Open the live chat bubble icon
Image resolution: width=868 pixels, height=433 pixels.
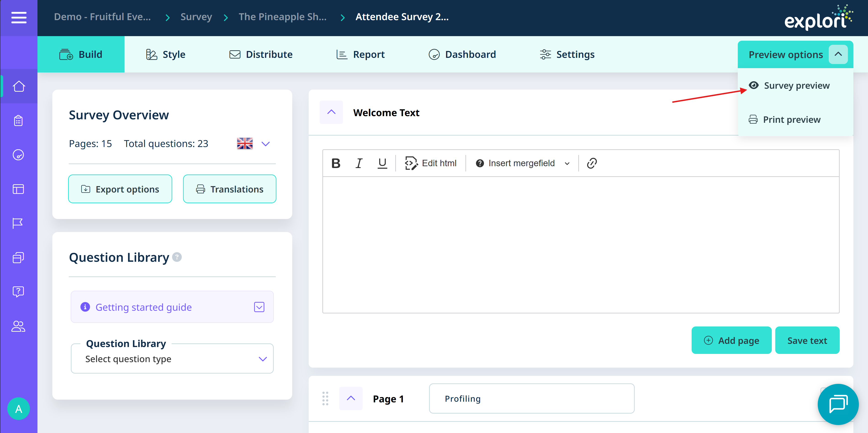pyautogui.click(x=838, y=404)
